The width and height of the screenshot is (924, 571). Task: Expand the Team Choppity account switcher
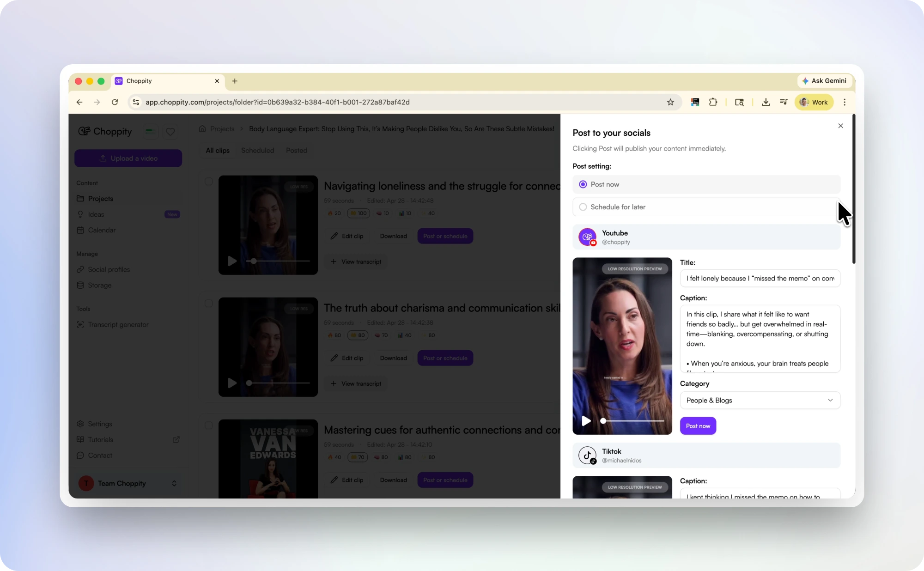click(128, 483)
